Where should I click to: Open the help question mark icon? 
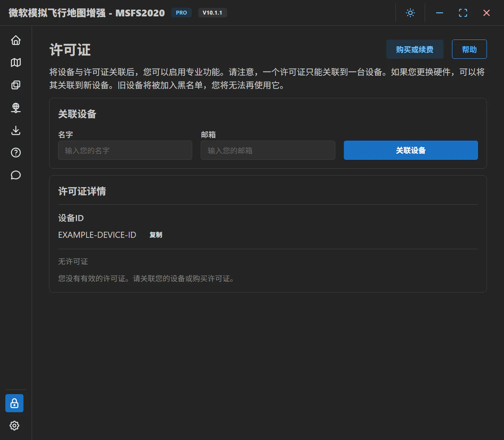pos(16,153)
